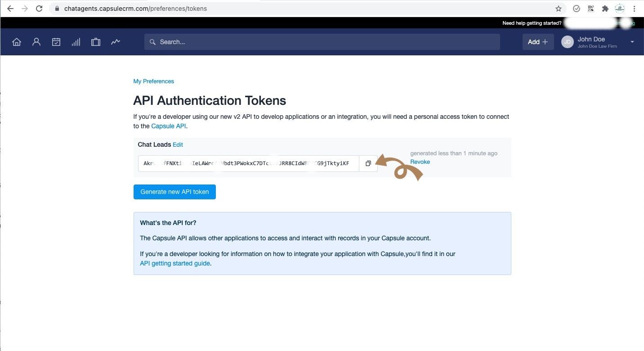The image size is (644, 351).
Task: Follow the Capsule API link
Action: [x=168, y=126]
